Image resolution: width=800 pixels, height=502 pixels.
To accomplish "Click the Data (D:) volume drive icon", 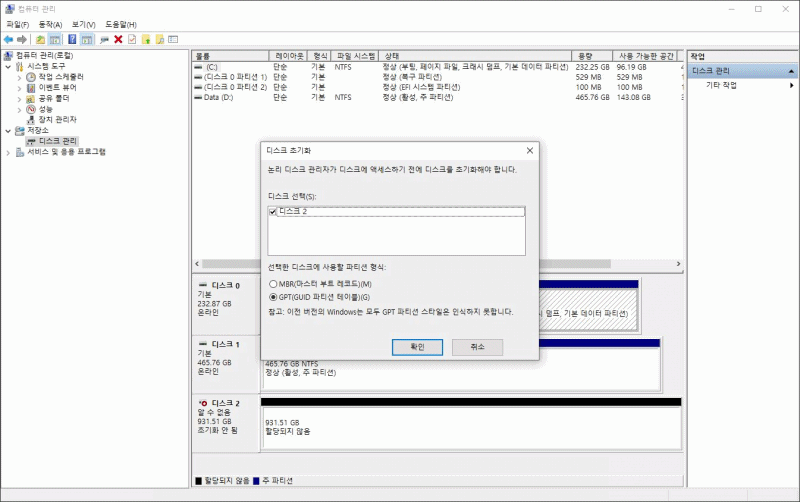I will (198, 97).
